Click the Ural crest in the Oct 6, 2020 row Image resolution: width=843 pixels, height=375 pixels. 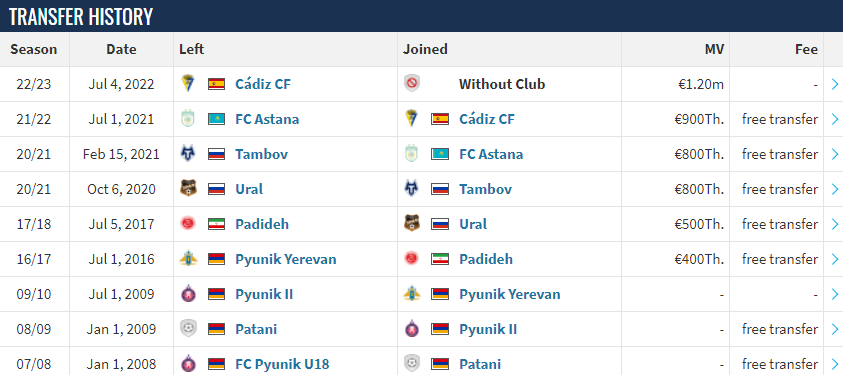(188, 189)
